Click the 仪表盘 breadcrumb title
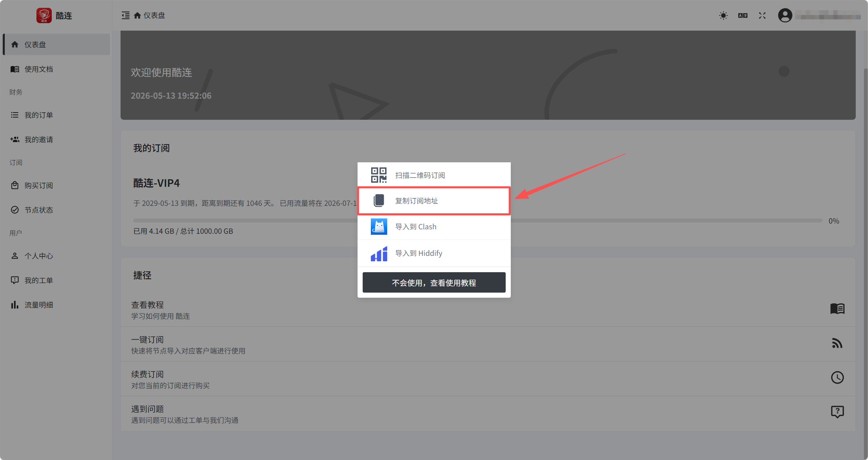The image size is (868, 460). click(x=154, y=15)
